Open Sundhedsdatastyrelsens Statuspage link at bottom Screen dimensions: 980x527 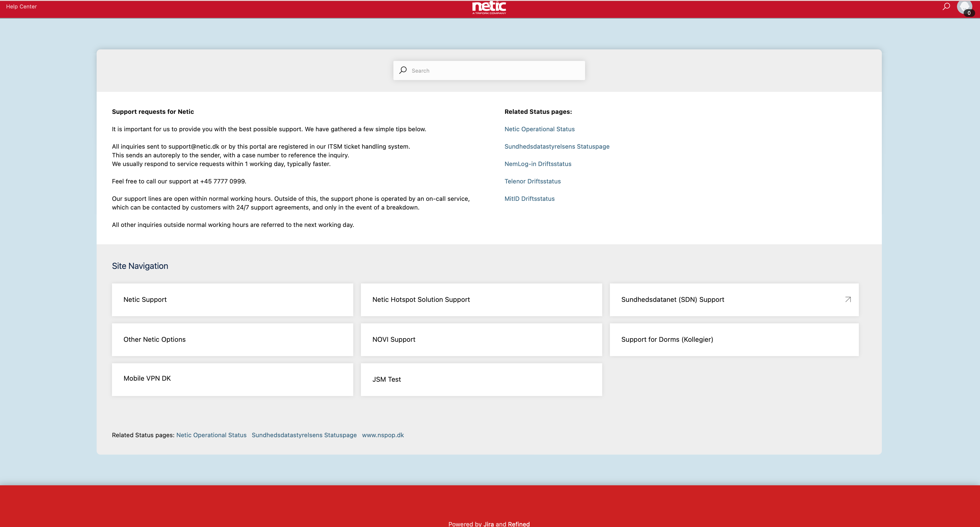click(304, 435)
